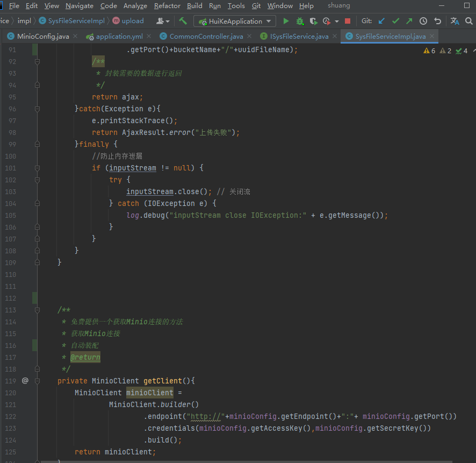Select SysFileServiceImpl breadcrumb
476x463 pixels.
point(72,20)
